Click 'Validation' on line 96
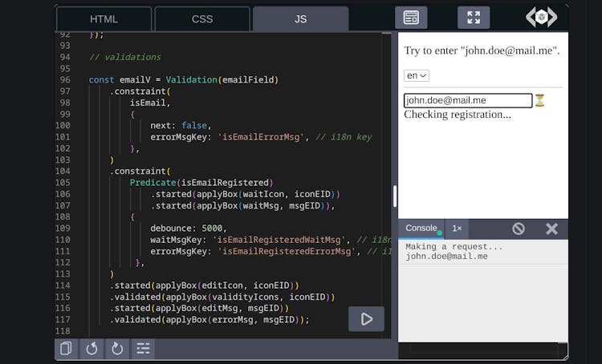Image resolution: width=602 pixels, height=364 pixels. pos(191,80)
